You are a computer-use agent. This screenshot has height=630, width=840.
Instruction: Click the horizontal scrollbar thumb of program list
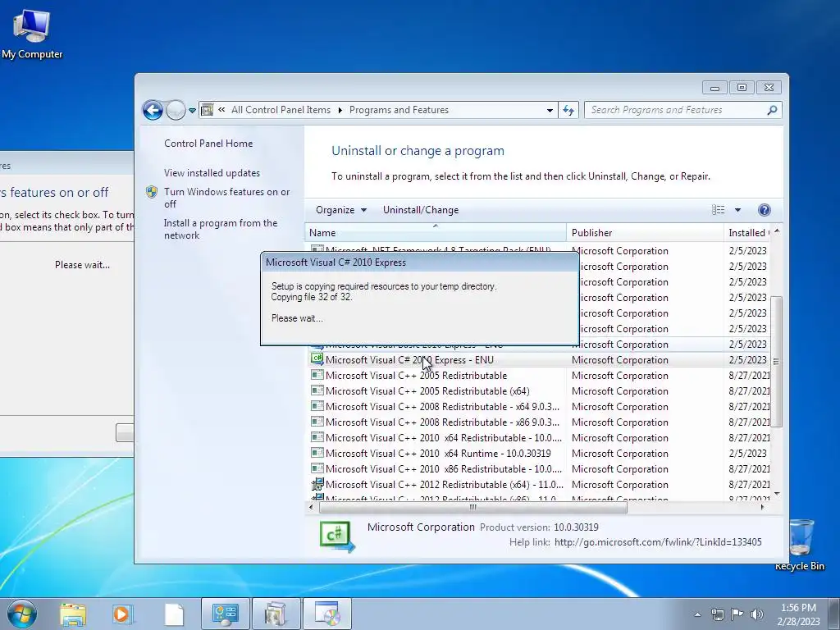[x=473, y=507]
